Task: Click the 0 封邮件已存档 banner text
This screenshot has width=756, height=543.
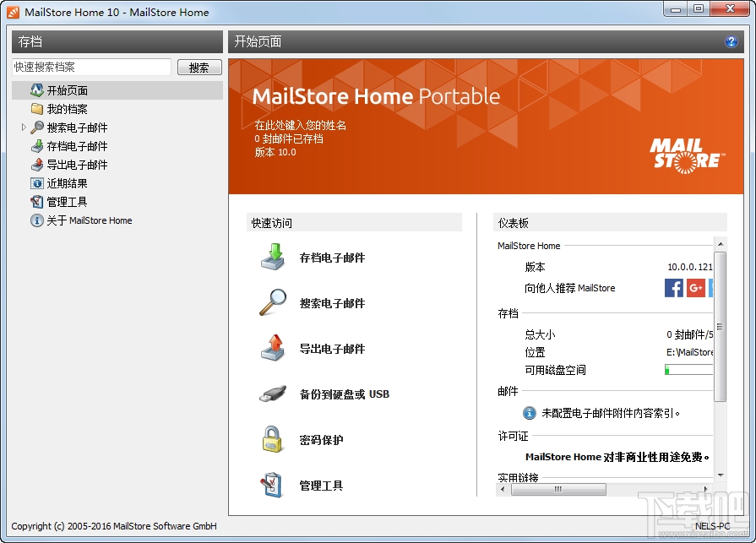Action: pyautogui.click(x=289, y=138)
